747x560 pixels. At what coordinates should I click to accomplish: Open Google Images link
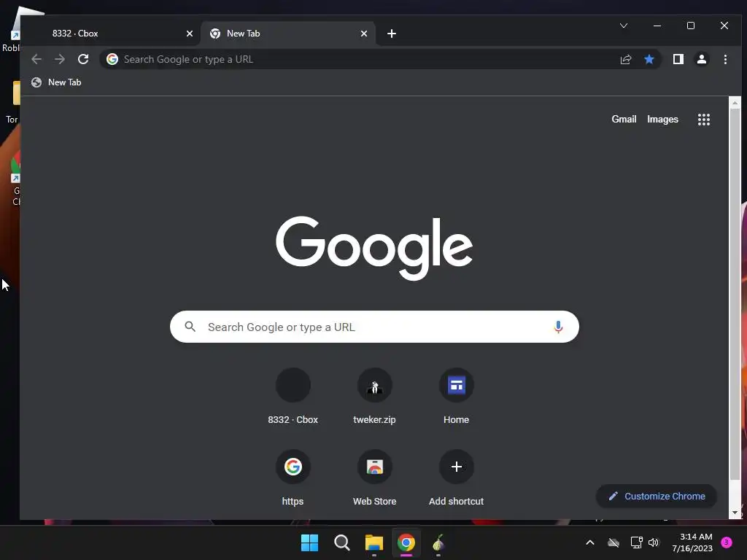click(x=662, y=120)
